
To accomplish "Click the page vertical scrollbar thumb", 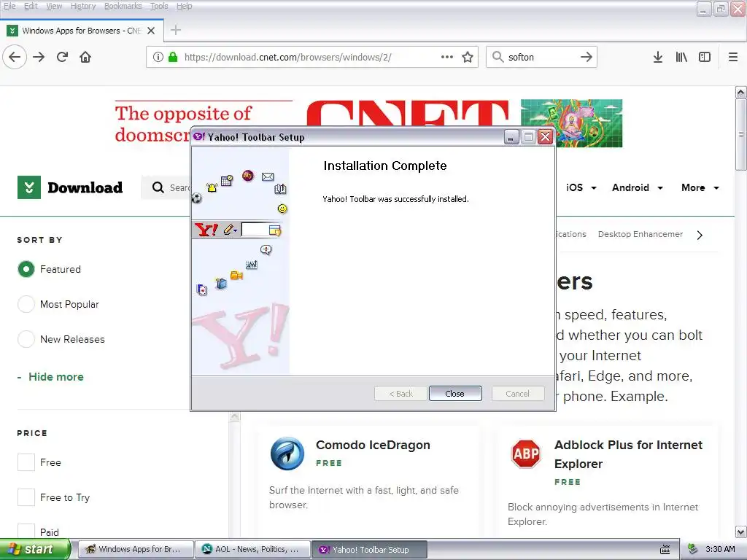I will pyautogui.click(x=741, y=134).
